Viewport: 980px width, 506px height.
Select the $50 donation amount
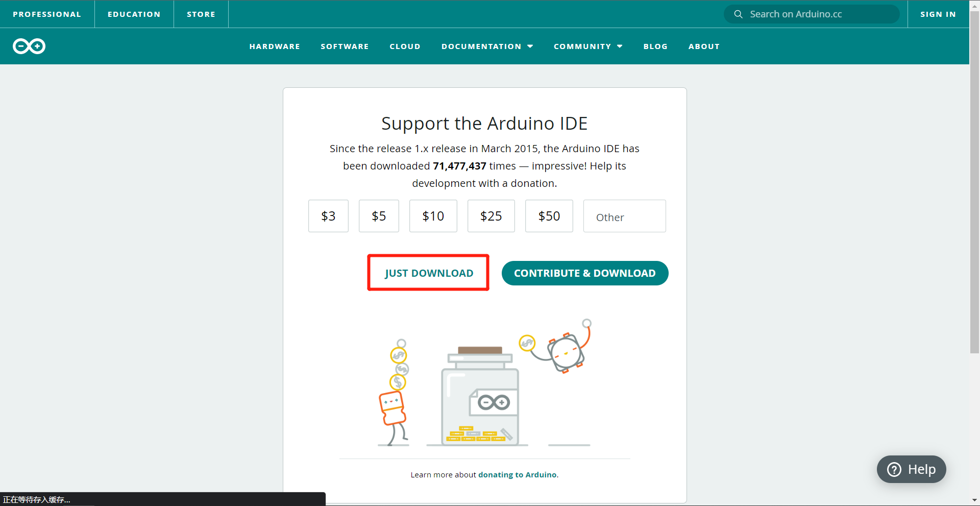[x=549, y=216]
